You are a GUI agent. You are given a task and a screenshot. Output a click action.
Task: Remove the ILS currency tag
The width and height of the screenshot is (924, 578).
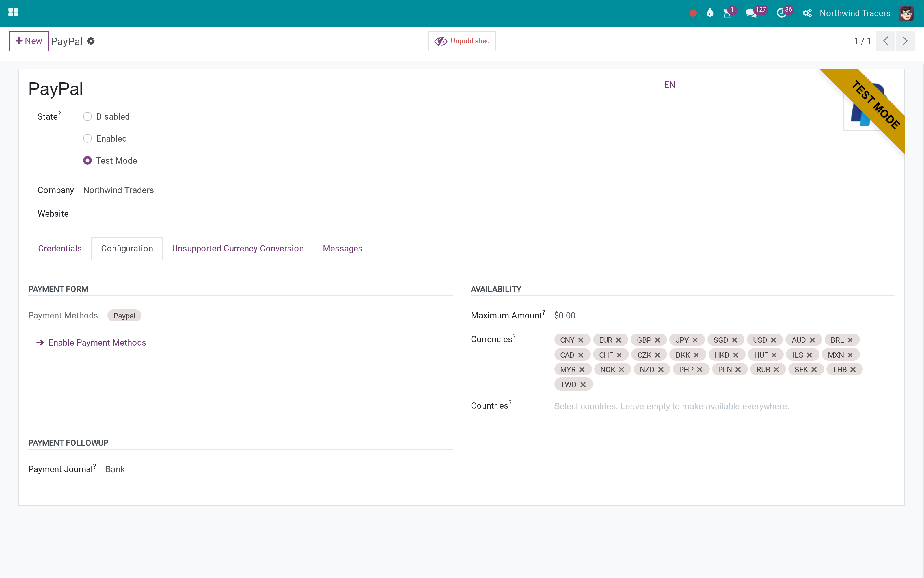point(809,355)
